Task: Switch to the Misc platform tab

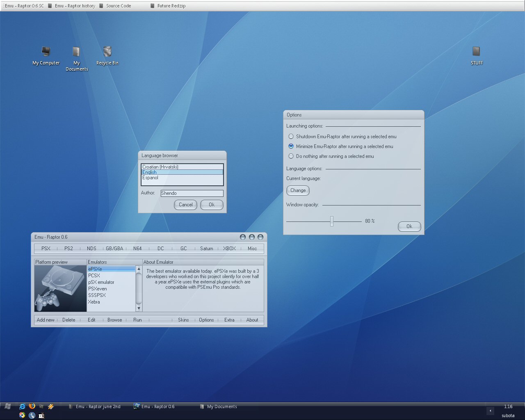Action: click(252, 249)
